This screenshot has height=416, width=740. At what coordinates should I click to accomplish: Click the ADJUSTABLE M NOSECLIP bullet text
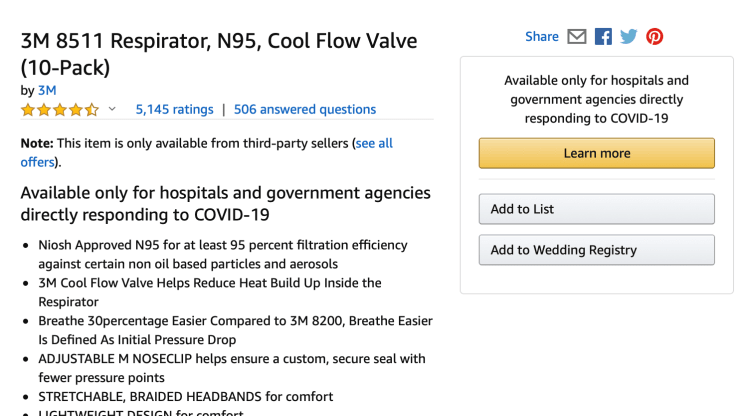pos(232,368)
